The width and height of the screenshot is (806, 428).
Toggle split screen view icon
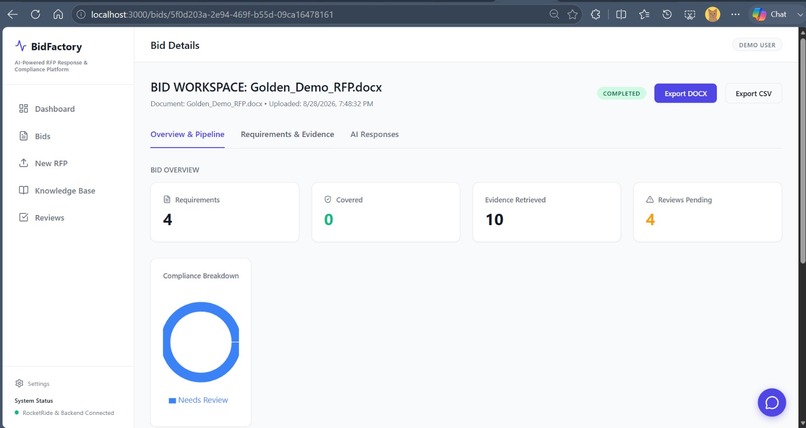(621, 14)
